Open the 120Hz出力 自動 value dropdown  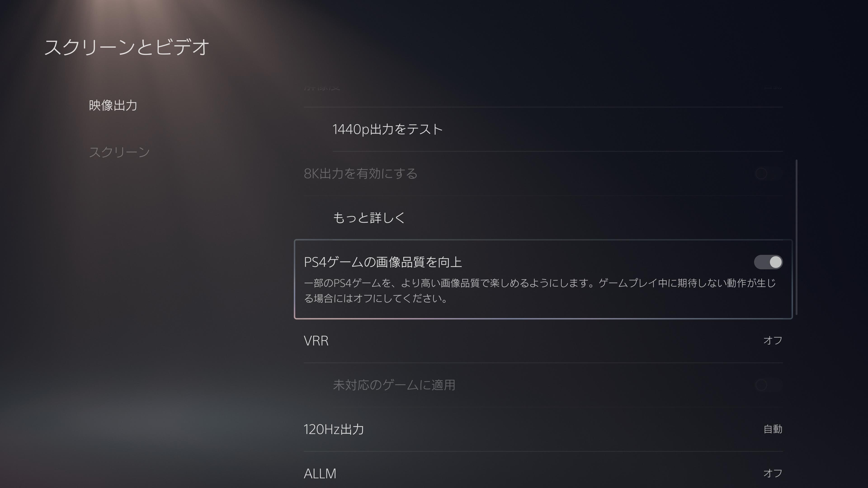[x=772, y=429]
